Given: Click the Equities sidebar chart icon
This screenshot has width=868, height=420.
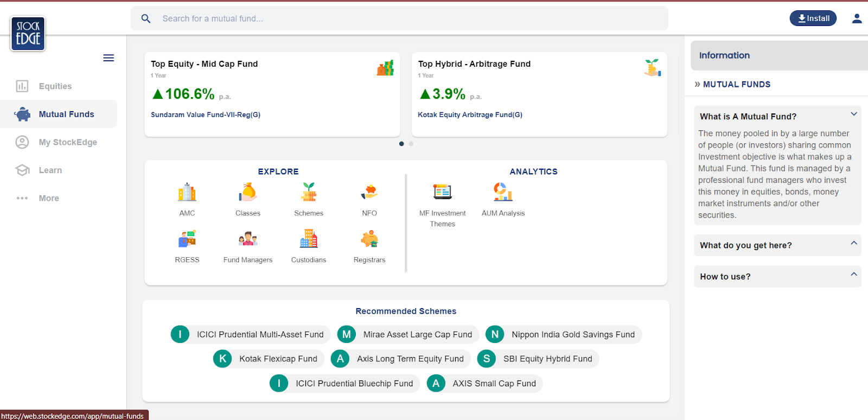Looking at the screenshot, I should [22, 86].
